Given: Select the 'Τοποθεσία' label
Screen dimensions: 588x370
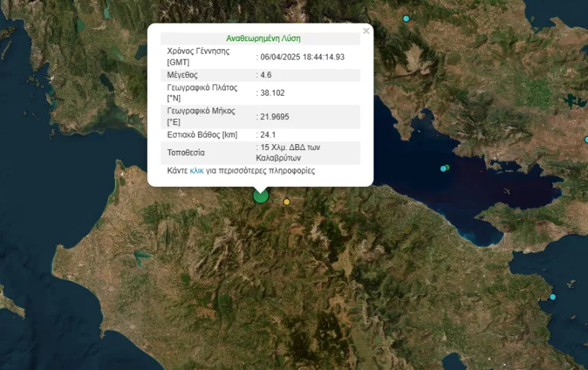Looking at the screenshot, I should pos(186,153).
